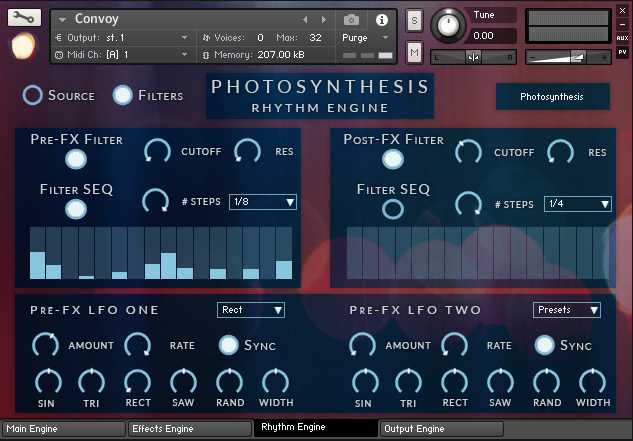
Task: Mute the instrument with M button
Action: point(415,52)
